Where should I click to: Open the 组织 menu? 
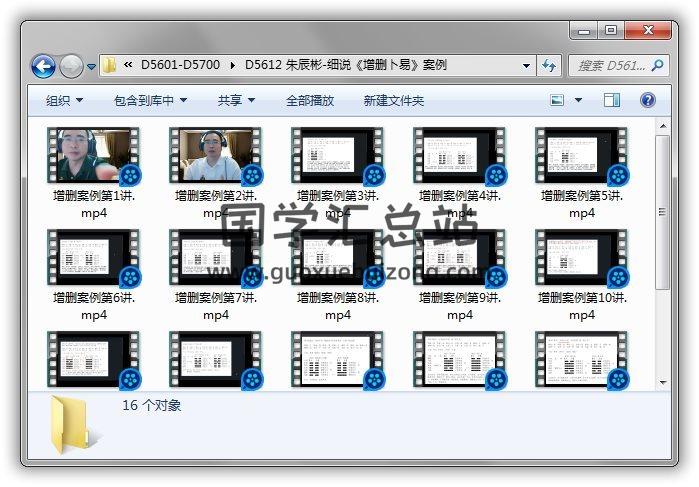(x=64, y=101)
